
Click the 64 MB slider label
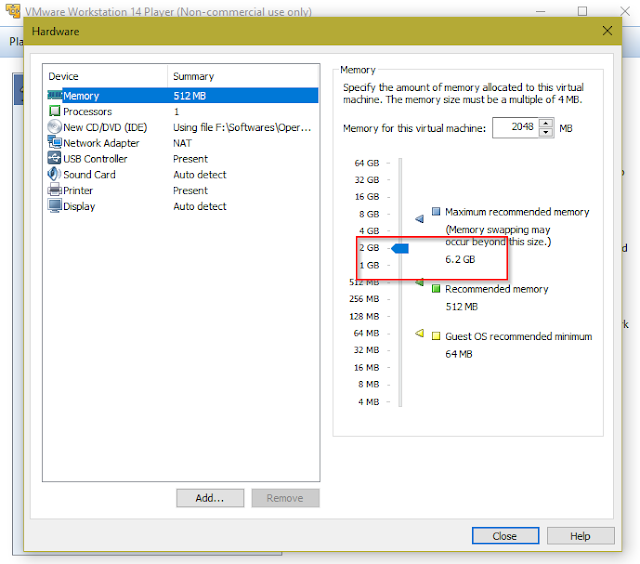pos(366,333)
